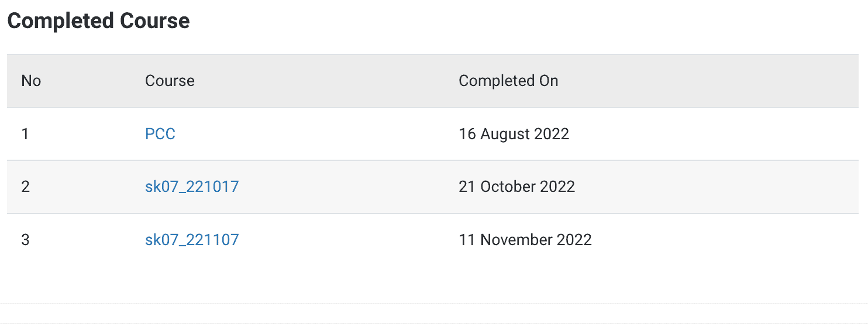Click the 16 August 2022 completion date
868x327 pixels.
tap(514, 134)
